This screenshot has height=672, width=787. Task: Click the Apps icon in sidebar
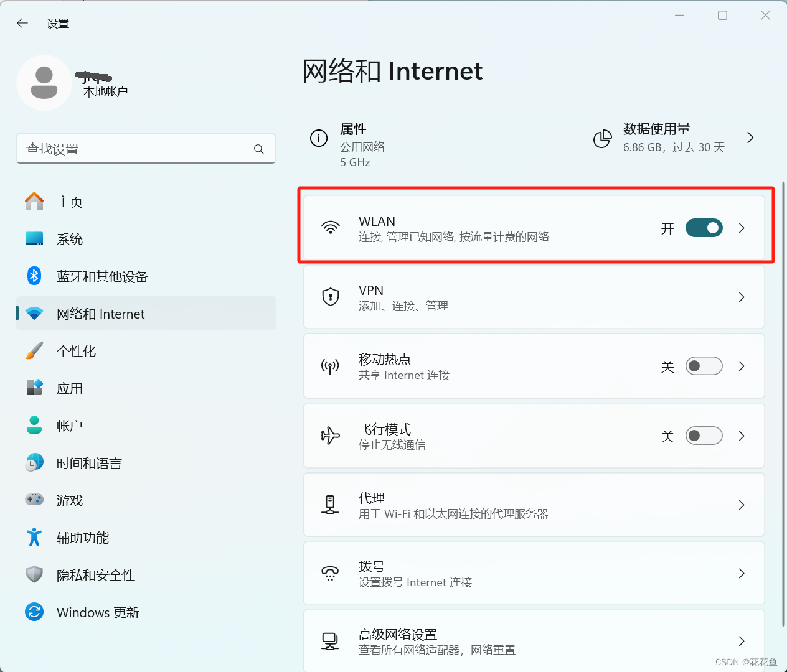(34, 388)
